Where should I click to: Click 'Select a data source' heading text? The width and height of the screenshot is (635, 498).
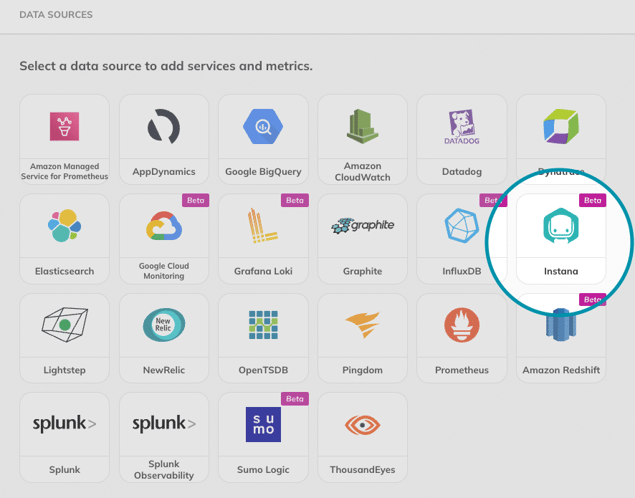point(166,66)
